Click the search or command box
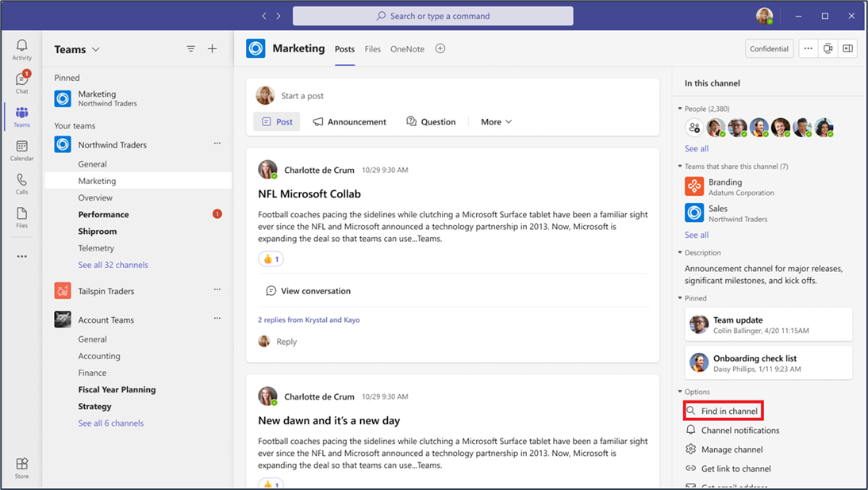The image size is (868, 490). coord(433,16)
